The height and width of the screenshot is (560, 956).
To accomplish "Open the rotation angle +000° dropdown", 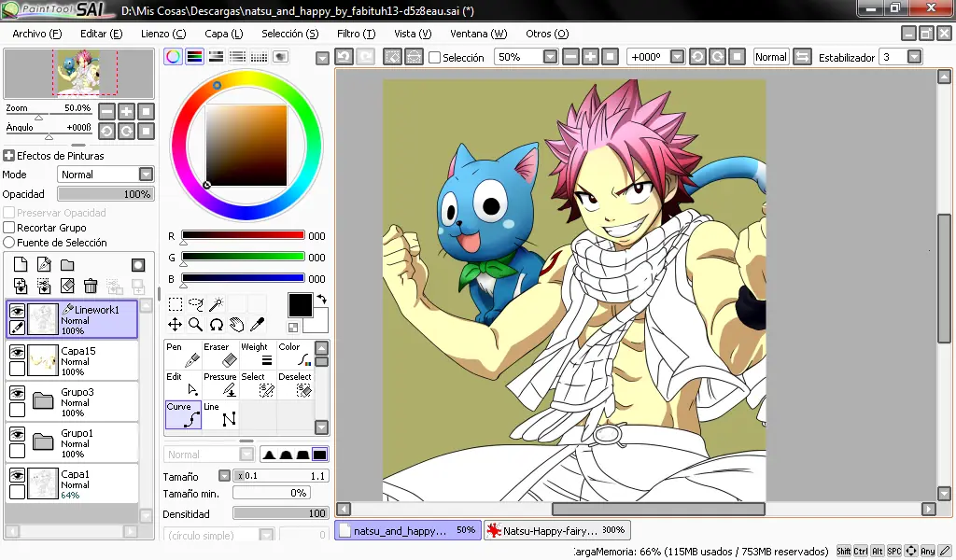I will point(677,57).
